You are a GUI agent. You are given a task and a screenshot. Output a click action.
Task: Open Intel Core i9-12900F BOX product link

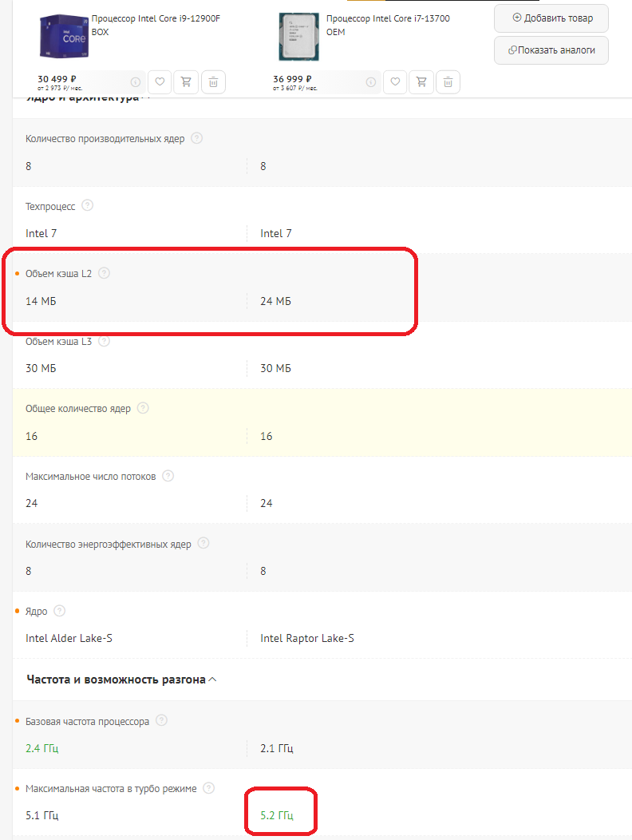tap(156, 26)
